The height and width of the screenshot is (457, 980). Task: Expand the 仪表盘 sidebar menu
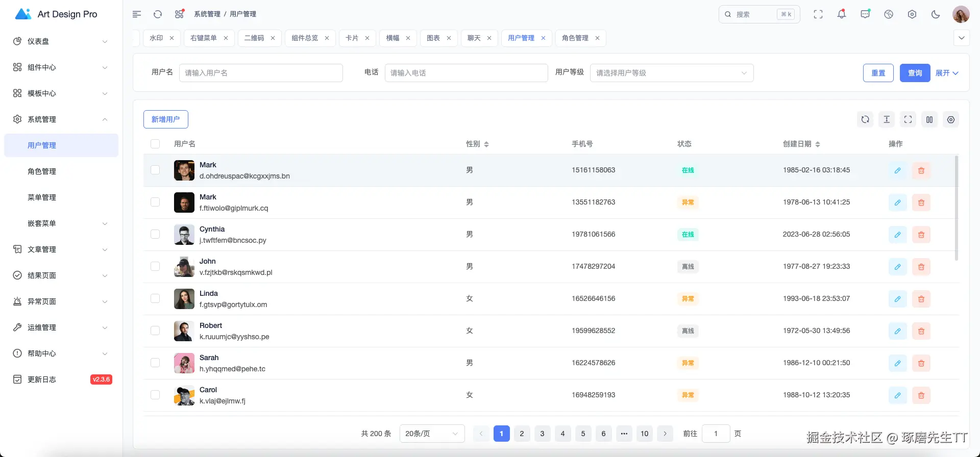(60, 41)
